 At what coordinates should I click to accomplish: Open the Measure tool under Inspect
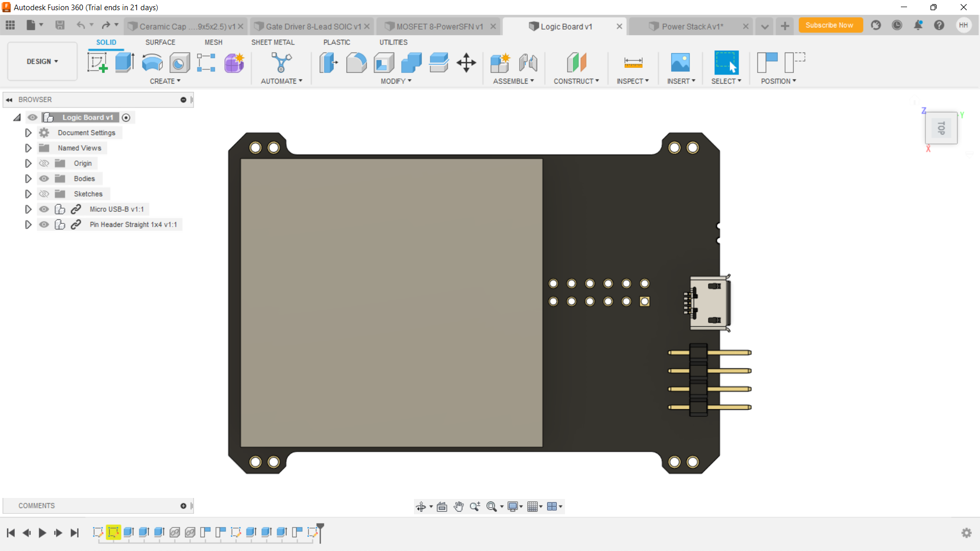click(633, 63)
